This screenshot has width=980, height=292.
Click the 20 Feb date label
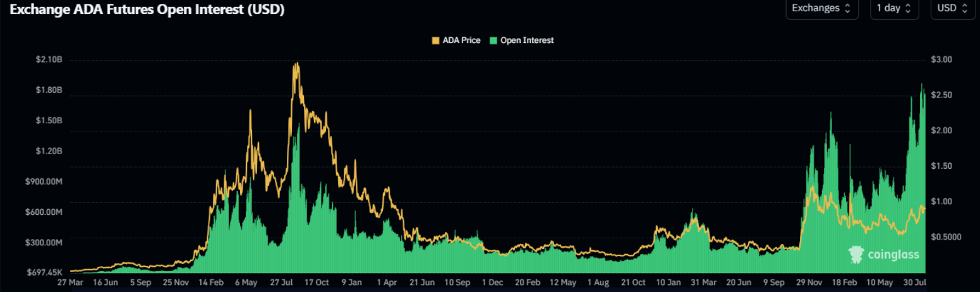528,283
